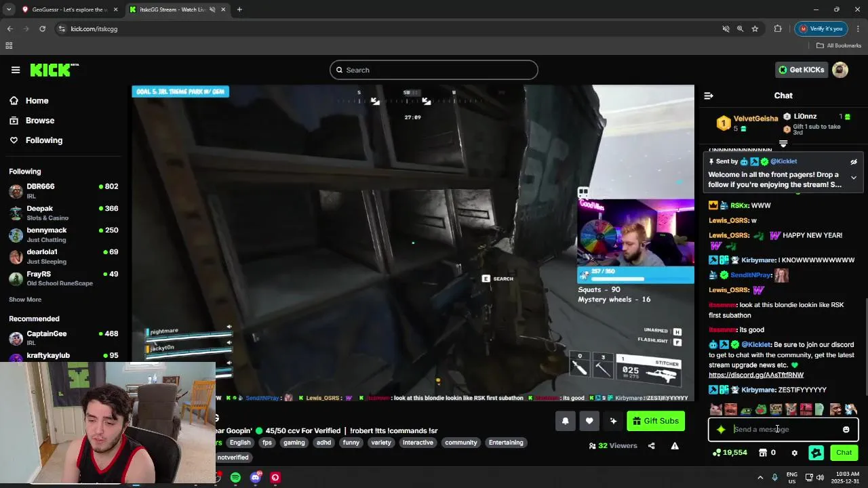Open a new browser tab

pos(239,9)
